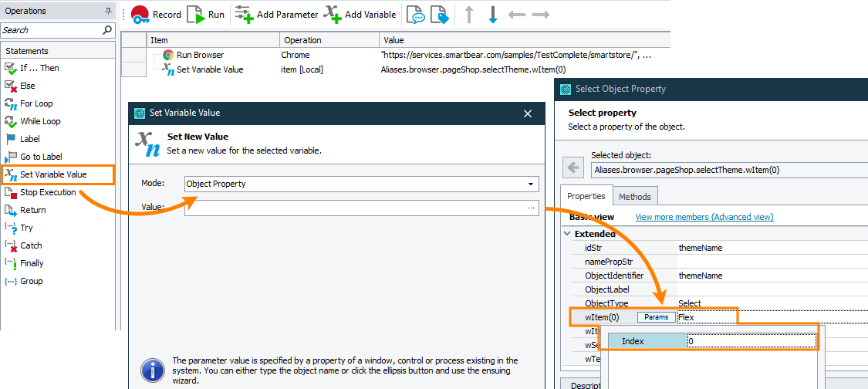
Task: Click Add Parameter in the toolbar
Action: click(x=276, y=14)
